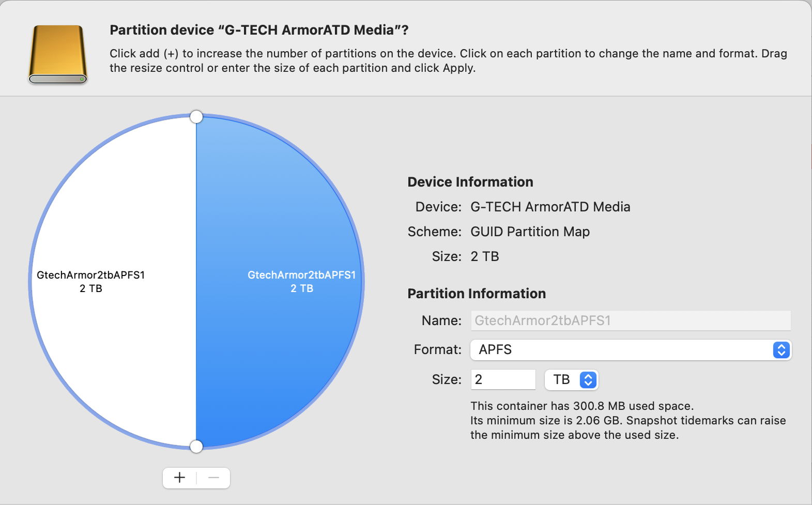
Task: Click the add button below the partition chart
Action: click(179, 478)
